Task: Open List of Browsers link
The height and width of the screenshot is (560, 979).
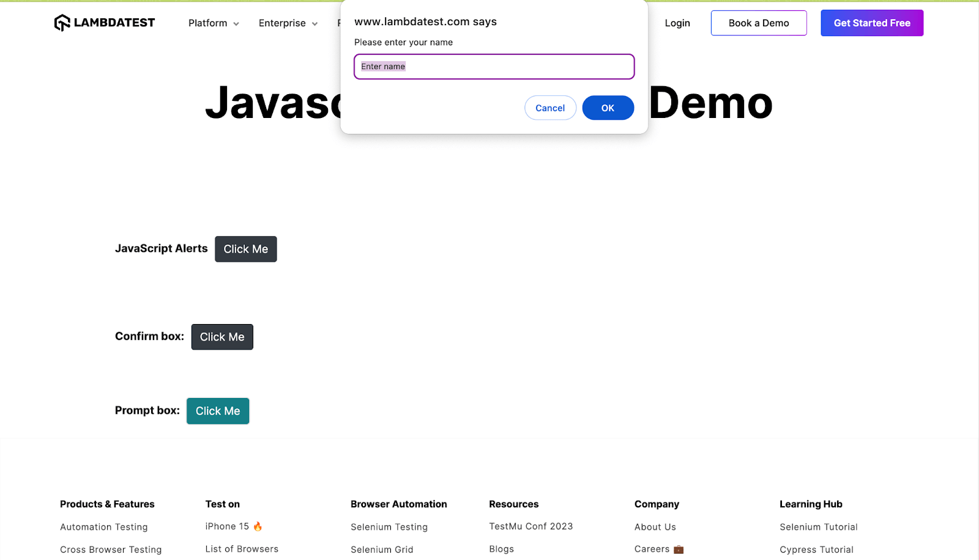Action: pos(242,549)
